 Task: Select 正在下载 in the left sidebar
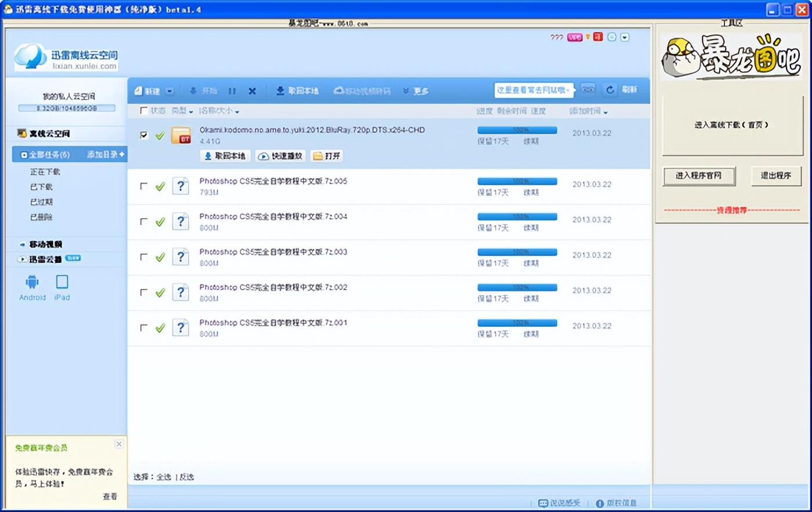click(45, 172)
